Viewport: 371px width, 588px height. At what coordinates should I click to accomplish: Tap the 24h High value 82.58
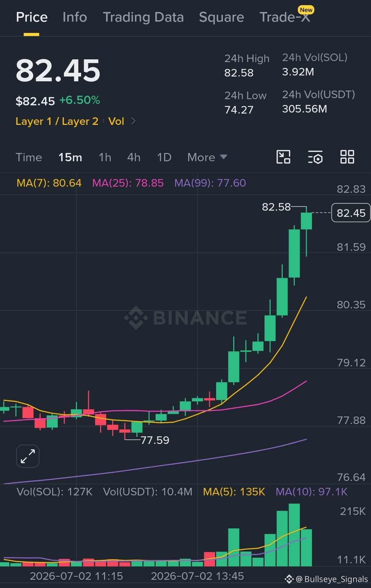[x=239, y=73]
